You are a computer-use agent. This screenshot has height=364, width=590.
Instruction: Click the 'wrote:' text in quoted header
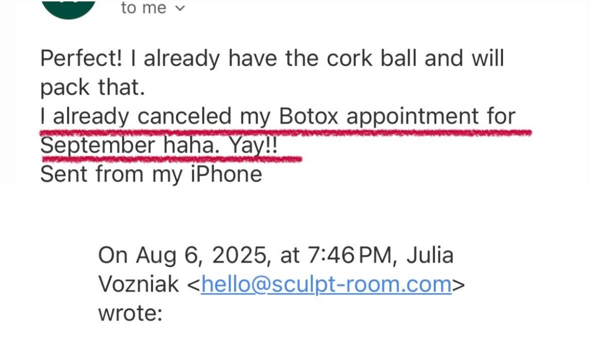pyautogui.click(x=130, y=313)
